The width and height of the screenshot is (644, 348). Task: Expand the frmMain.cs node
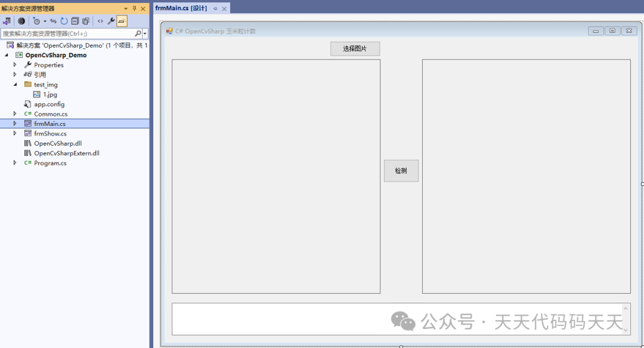click(15, 124)
